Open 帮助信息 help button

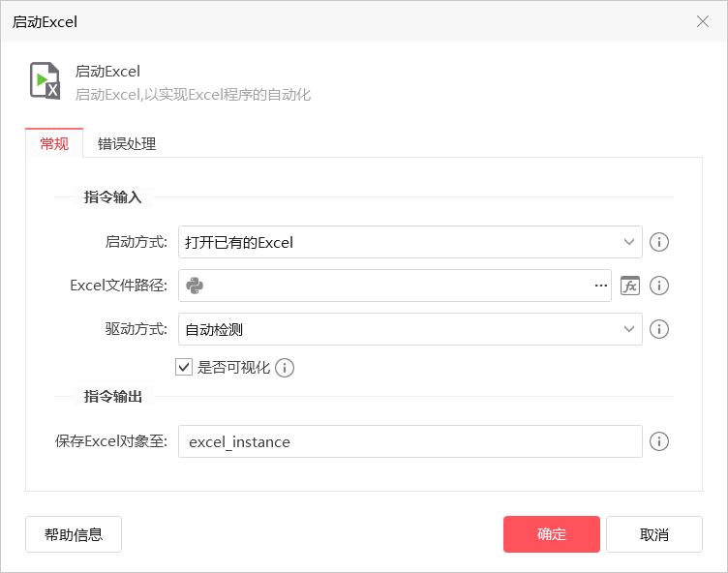click(x=74, y=534)
